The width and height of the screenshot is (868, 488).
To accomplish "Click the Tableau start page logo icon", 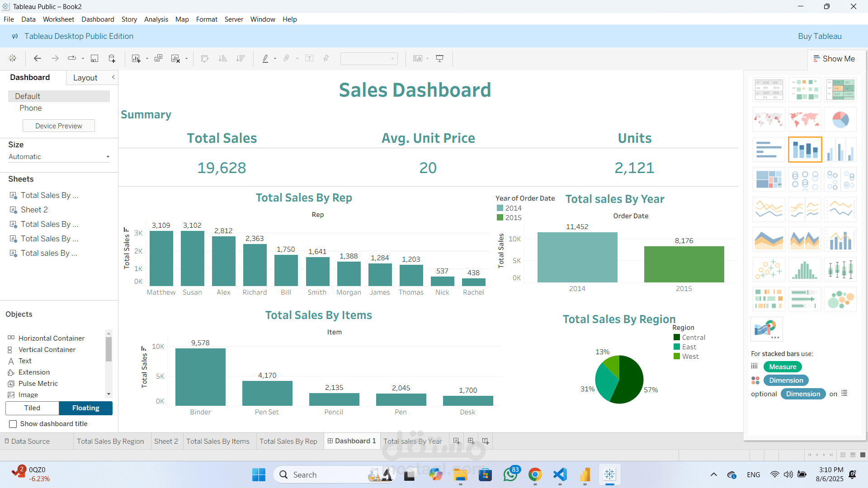I will [13, 58].
